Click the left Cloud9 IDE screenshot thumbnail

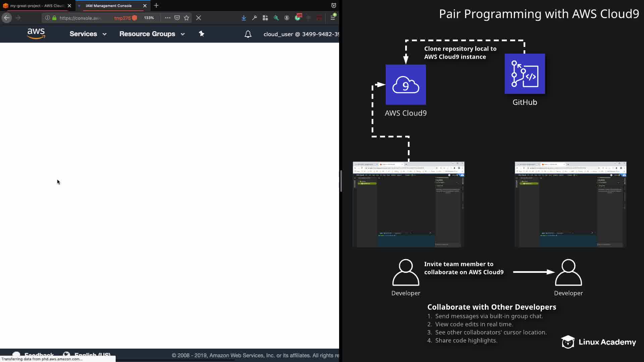click(408, 204)
